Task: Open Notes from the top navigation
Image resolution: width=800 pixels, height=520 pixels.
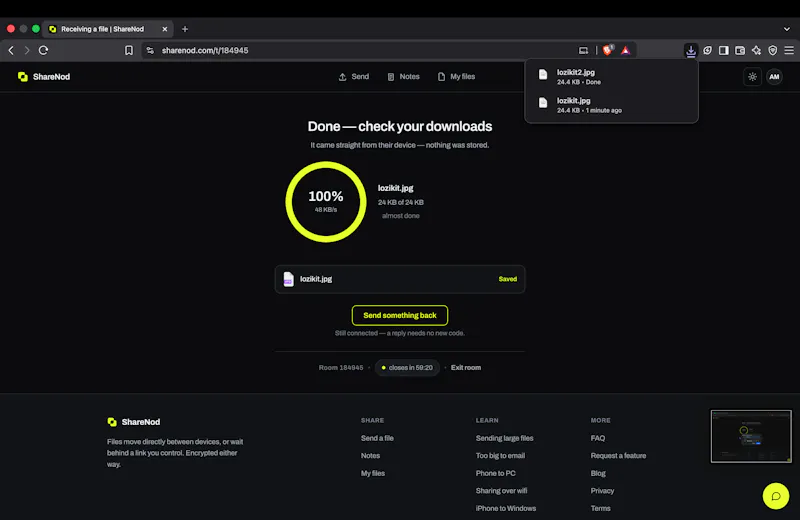Action: (403, 77)
